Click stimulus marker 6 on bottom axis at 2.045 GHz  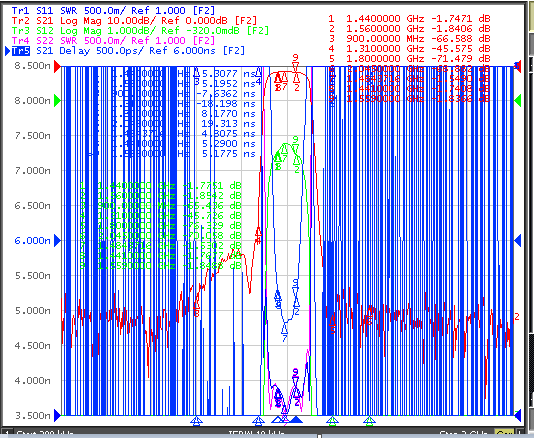click(x=370, y=420)
